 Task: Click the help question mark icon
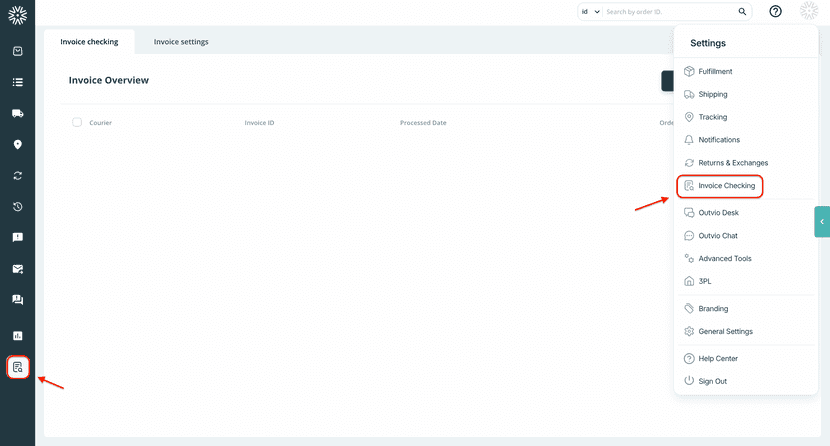click(775, 12)
